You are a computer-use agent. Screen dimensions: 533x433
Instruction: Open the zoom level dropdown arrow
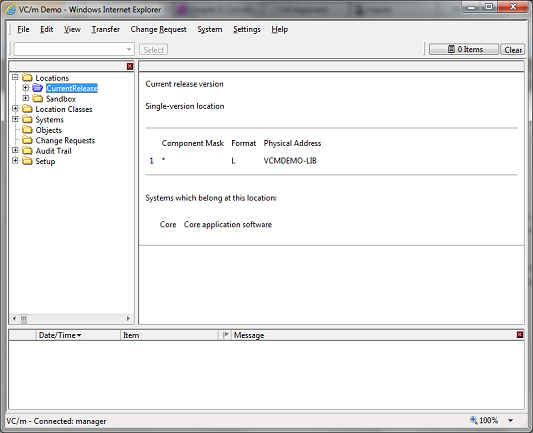click(511, 421)
